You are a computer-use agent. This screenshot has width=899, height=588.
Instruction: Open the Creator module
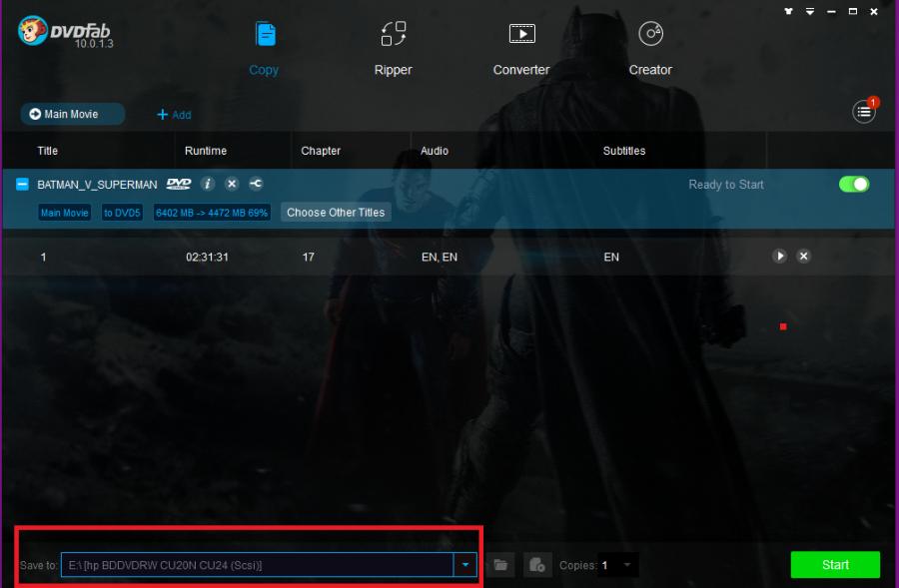point(650,49)
